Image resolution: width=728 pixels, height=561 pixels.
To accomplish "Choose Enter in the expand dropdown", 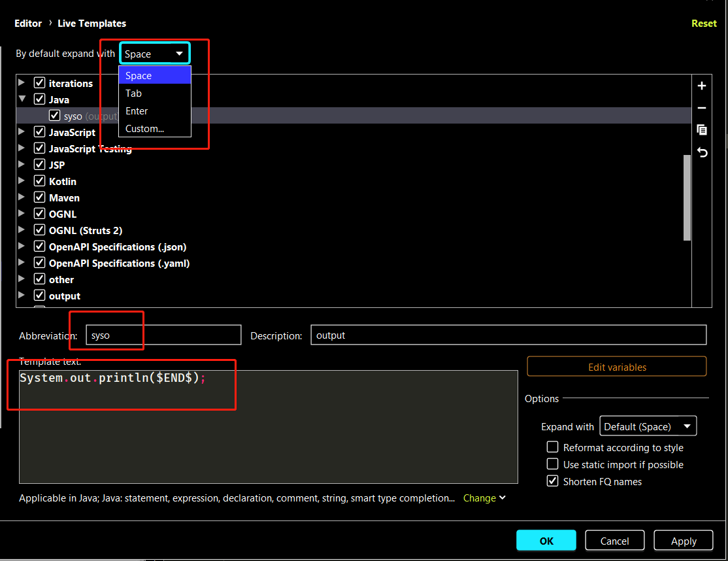I will point(137,111).
